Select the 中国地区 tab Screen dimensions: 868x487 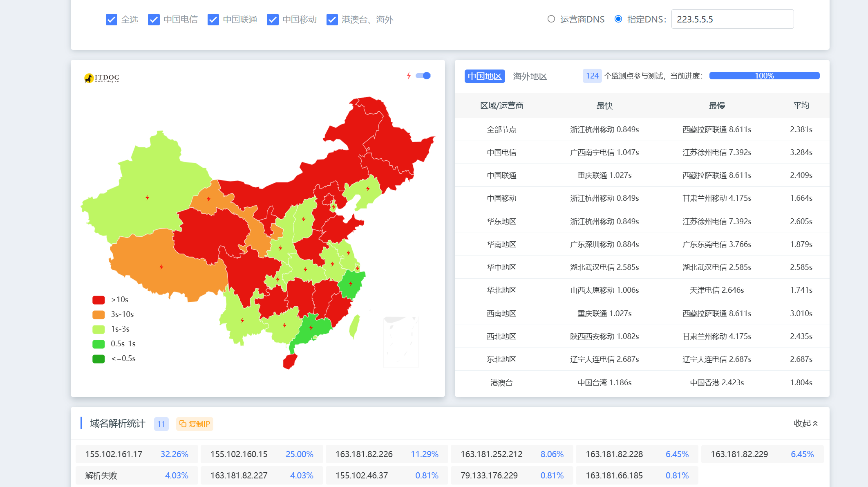[484, 76]
